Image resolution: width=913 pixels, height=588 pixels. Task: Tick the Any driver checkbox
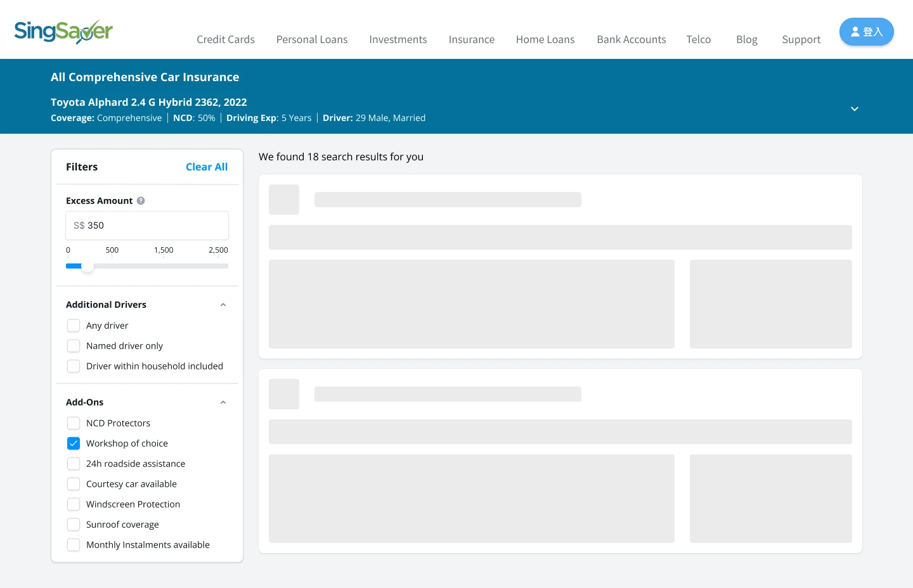pos(74,326)
